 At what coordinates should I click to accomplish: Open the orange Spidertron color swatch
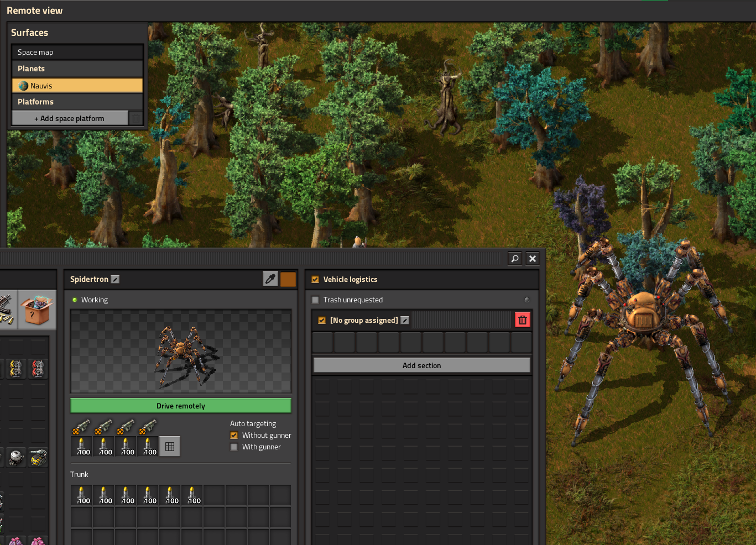(x=288, y=279)
